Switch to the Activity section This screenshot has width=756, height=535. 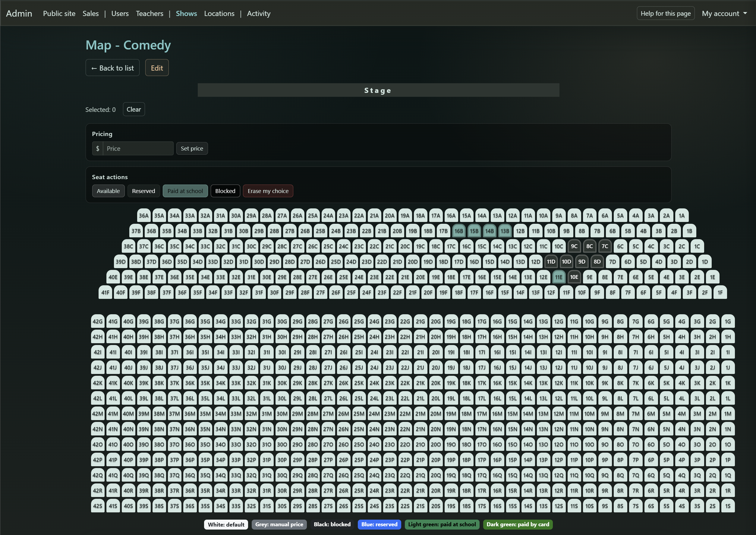258,14
